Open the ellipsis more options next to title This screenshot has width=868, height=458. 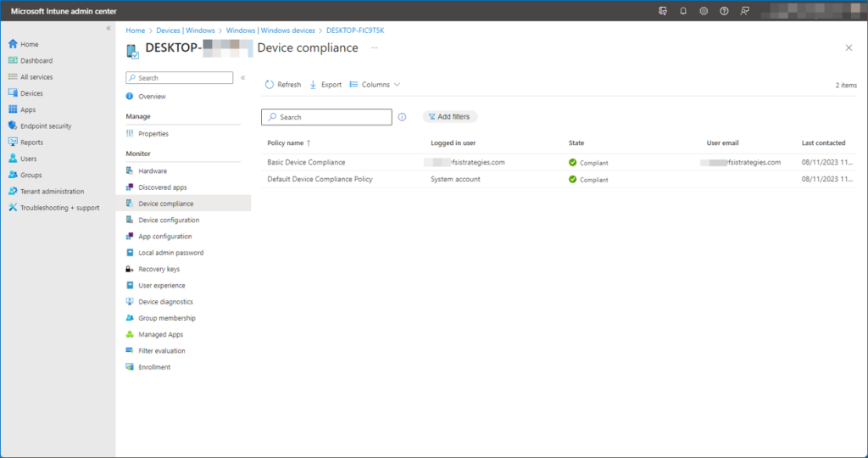pos(375,48)
